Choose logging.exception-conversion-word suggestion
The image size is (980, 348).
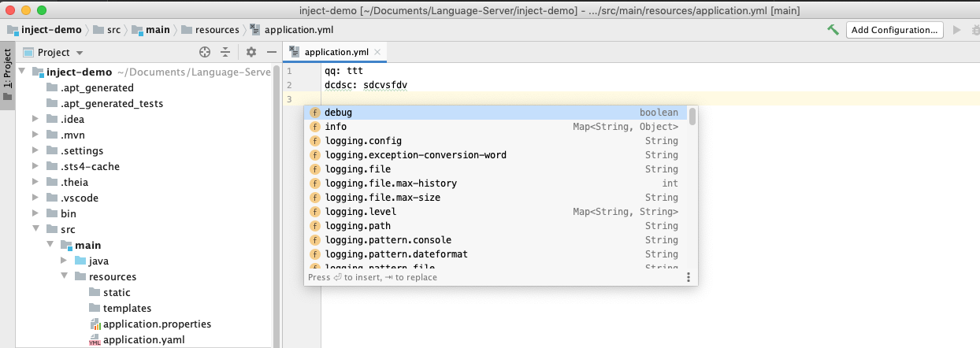point(496,155)
